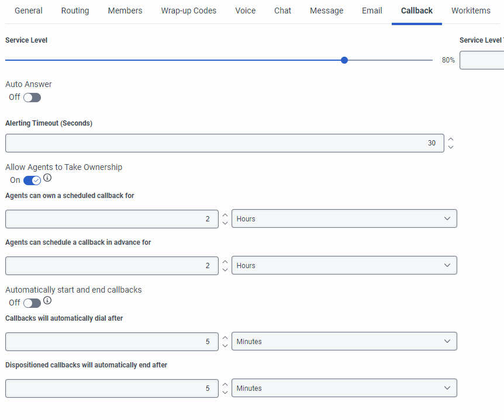Screen dimensions: 504x420
Task: Open unit dropdown for callback advance scheduling
Action: (x=344, y=265)
